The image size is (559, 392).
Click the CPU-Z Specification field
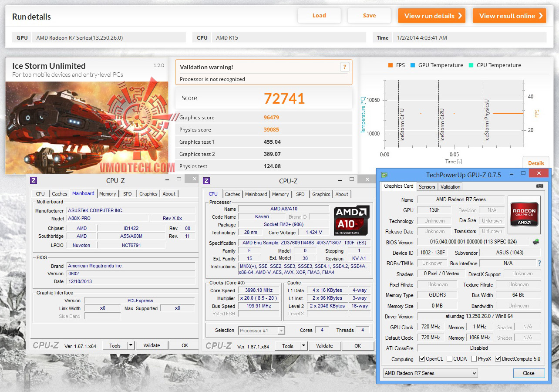[304, 243]
